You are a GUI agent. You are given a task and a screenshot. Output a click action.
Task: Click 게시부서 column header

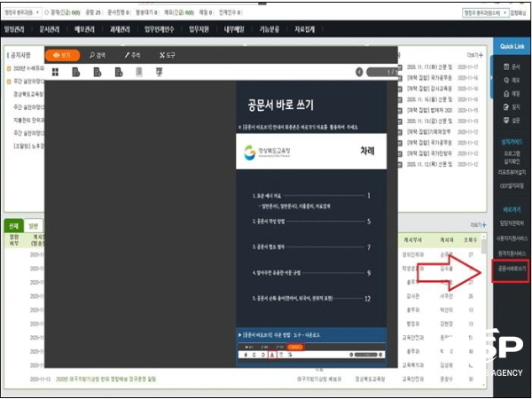[412, 240]
